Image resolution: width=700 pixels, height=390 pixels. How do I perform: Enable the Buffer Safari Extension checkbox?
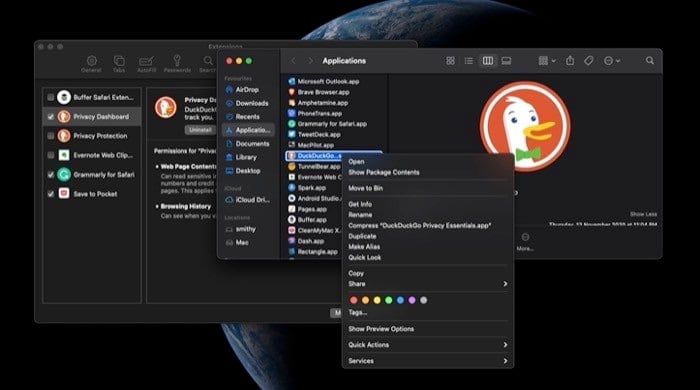click(50, 97)
